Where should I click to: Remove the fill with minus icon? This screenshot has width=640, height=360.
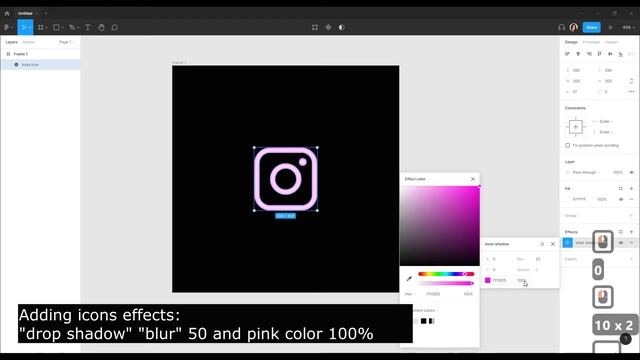click(x=631, y=199)
